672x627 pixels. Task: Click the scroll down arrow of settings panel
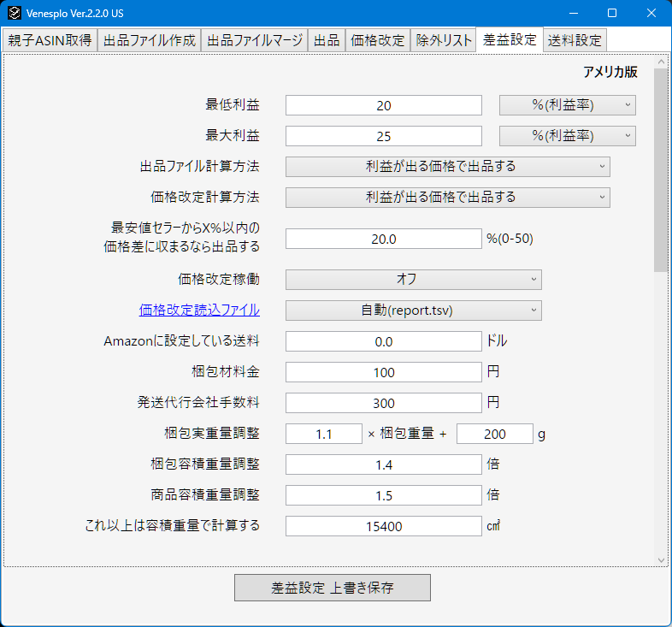point(660,559)
